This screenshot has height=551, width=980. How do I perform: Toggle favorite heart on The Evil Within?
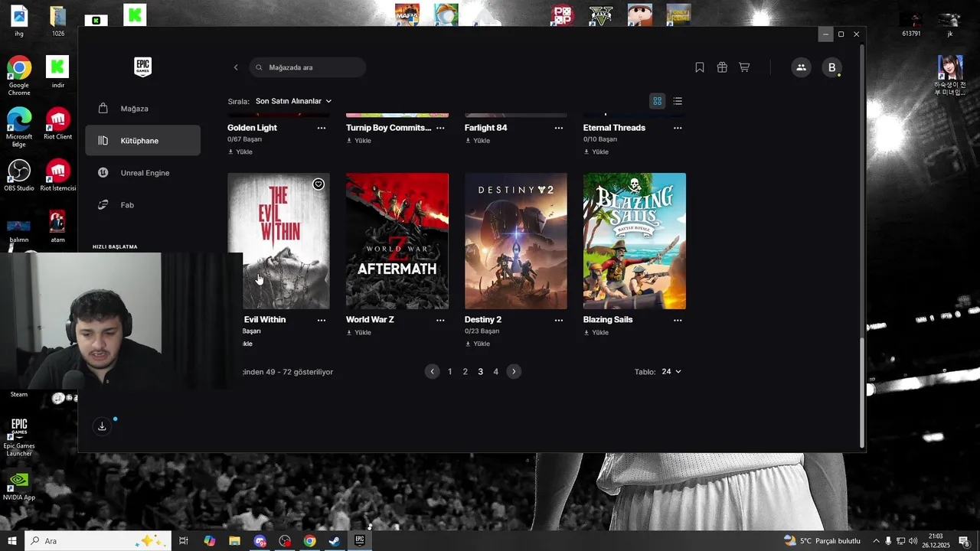pyautogui.click(x=318, y=184)
